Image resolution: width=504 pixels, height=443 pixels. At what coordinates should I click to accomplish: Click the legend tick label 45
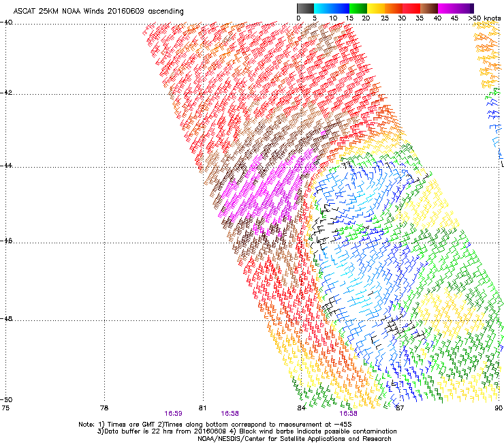(454, 18)
